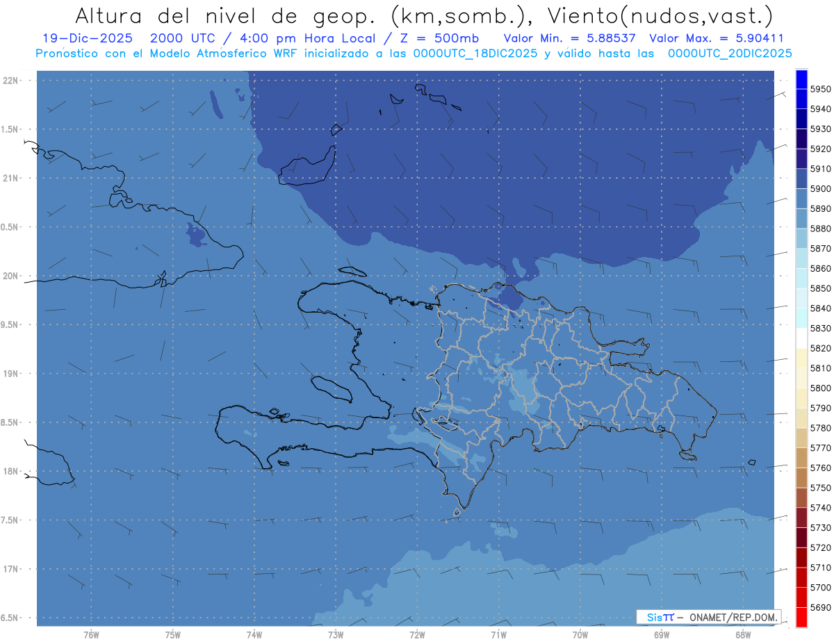Click the 'Valor Min. = 5.88537' value

pos(570,38)
